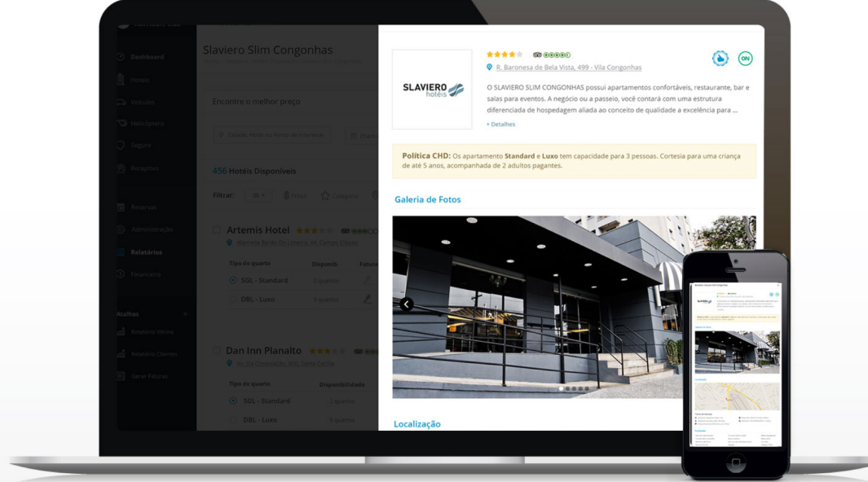Image resolution: width=868 pixels, height=482 pixels.
Task: Click the map pin beside R. Baronesa address
Action: [x=489, y=68]
